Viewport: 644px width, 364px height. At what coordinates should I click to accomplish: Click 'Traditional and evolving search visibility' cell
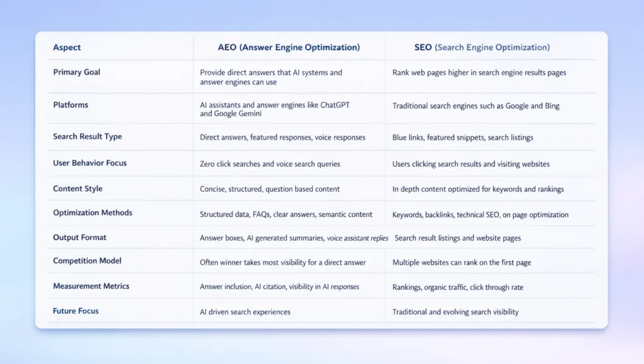(x=455, y=312)
